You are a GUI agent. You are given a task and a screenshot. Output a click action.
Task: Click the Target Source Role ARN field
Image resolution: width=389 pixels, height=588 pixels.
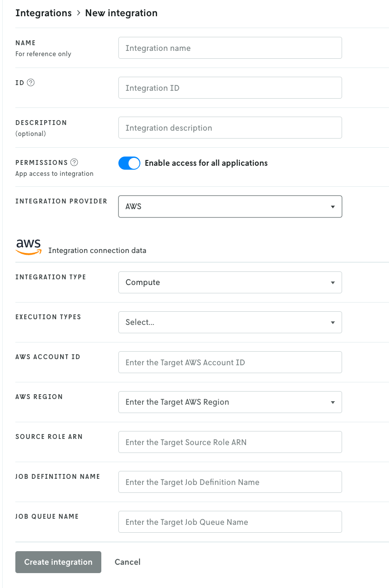click(x=230, y=442)
